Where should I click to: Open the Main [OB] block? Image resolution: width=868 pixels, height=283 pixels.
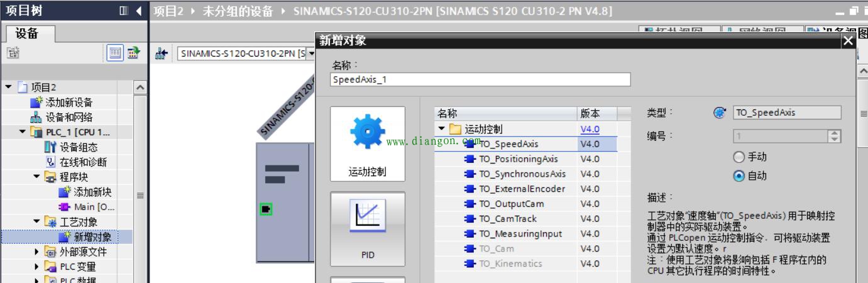coord(94,207)
